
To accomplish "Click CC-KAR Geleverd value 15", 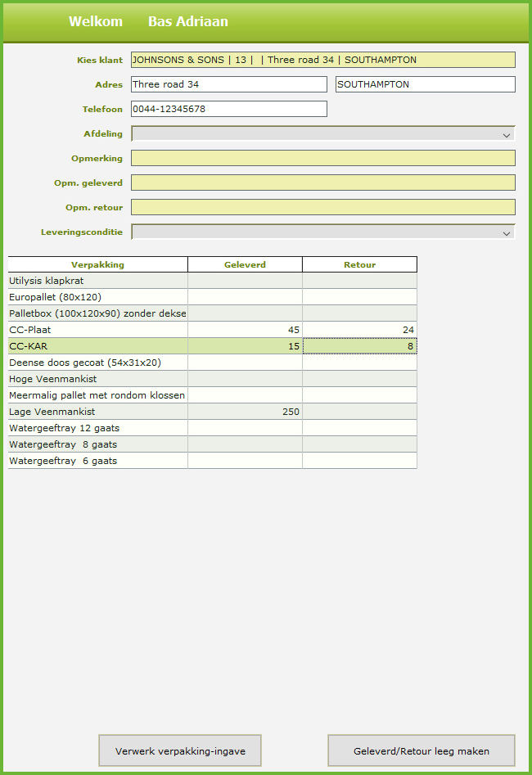I will coord(246,346).
